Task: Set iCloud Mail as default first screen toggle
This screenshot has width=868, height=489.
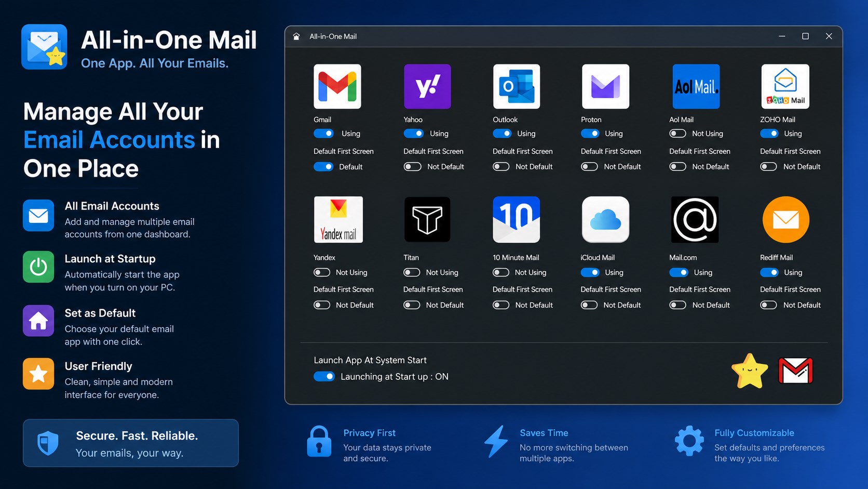Action: (589, 305)
